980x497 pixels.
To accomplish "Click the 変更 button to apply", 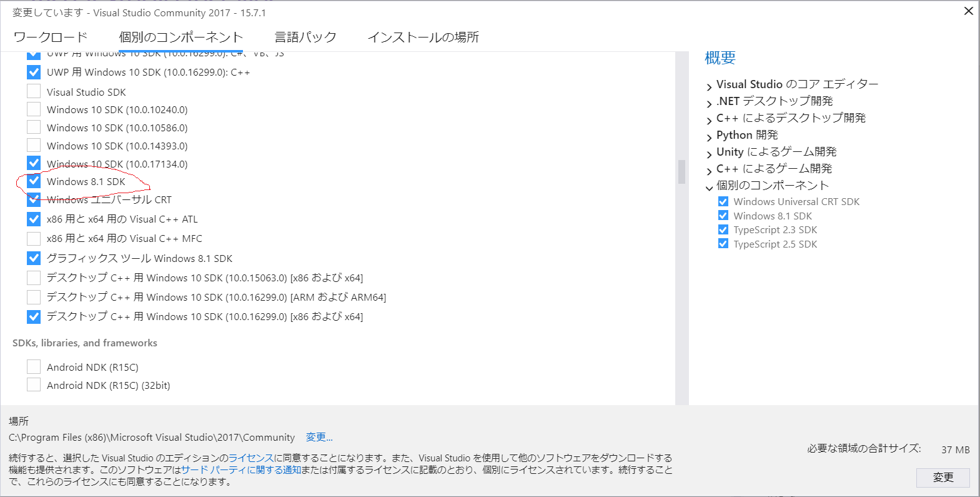I will (x=943, y=478).
